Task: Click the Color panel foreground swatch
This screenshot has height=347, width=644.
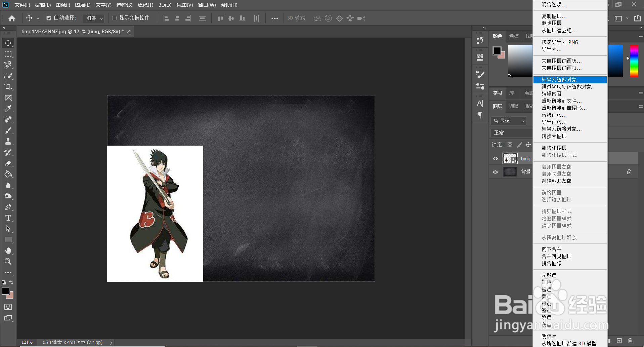Action: (497, 51)
